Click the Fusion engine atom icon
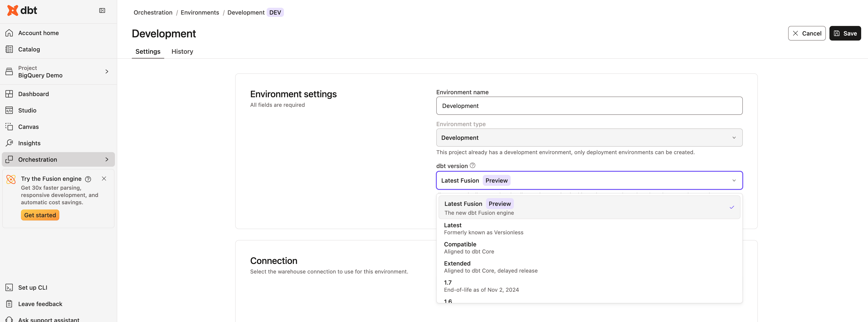 [11, 179]
